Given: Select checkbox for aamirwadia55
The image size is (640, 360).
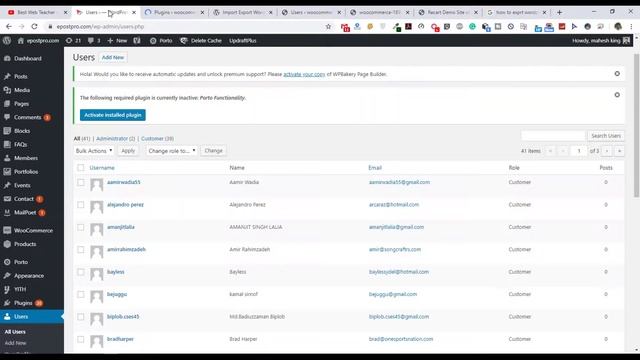Looking at the screenshot, I should click(81, 182).
